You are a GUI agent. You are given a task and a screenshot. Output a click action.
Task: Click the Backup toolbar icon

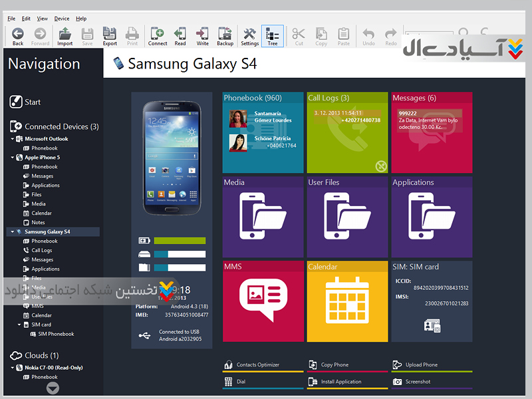225,36
